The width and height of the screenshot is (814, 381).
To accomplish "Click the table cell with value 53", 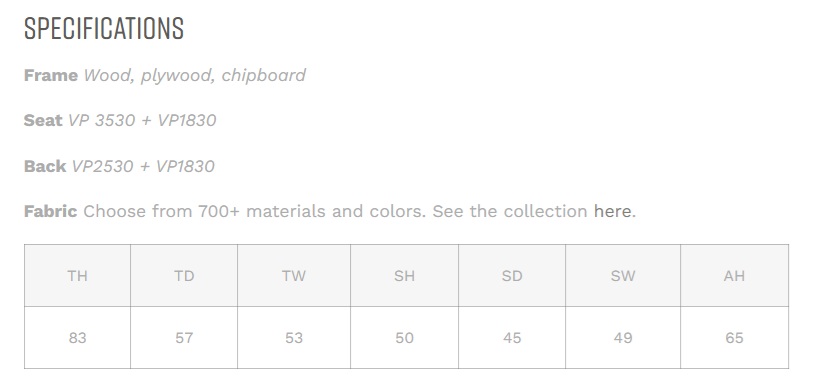I will tap(294, 338).
